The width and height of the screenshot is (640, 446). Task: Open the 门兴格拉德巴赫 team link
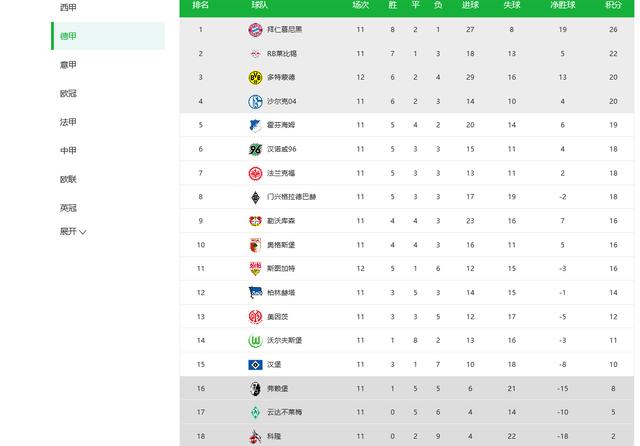click(x=291, y=197)
